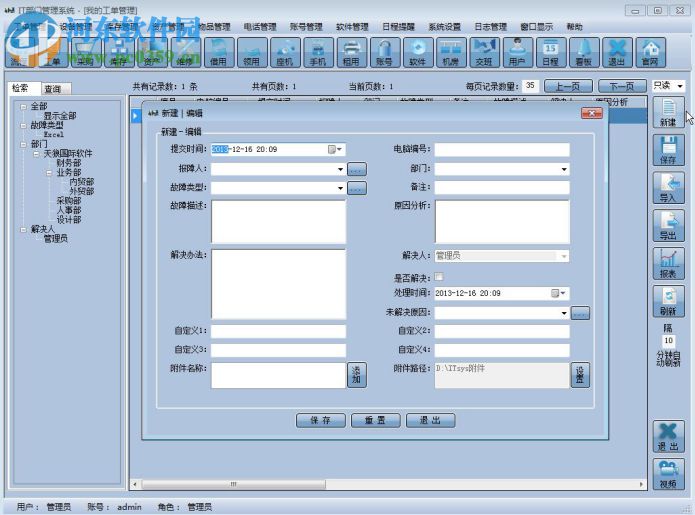
Task: Expand the 未解决原因 combo box
Action: tap(564, 313)
